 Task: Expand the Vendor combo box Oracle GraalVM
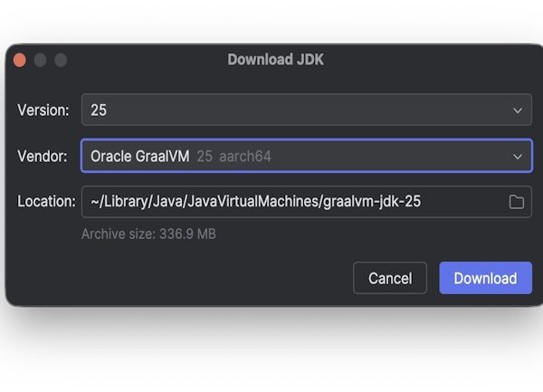click(x=307, y=156)
